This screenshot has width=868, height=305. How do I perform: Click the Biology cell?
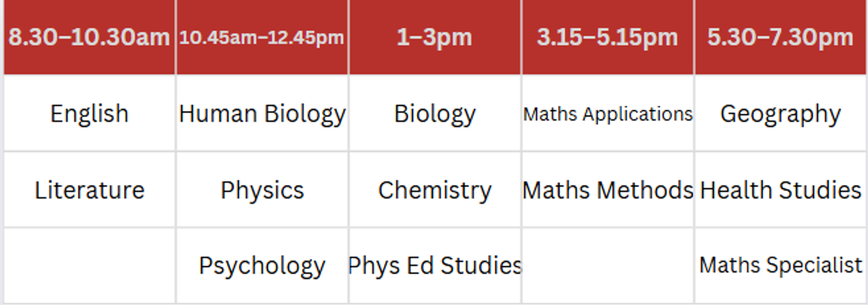click(435, 114)
